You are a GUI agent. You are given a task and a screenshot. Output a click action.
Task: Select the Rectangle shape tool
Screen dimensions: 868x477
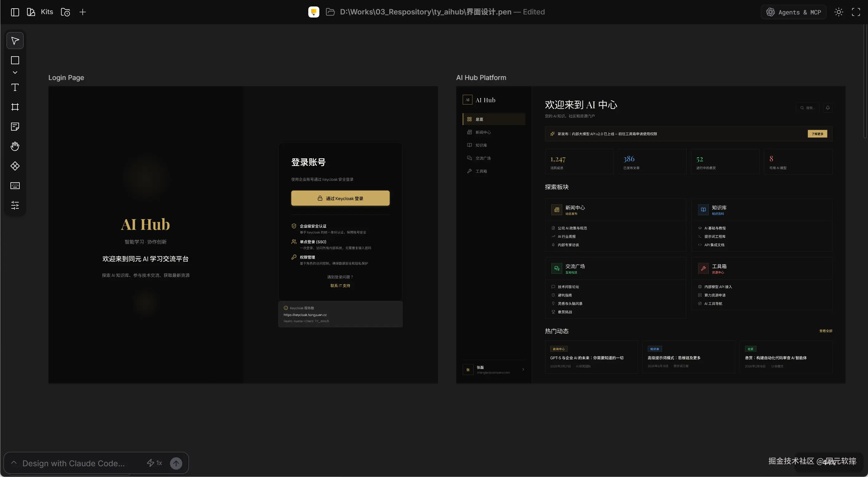tap(15, 60)
